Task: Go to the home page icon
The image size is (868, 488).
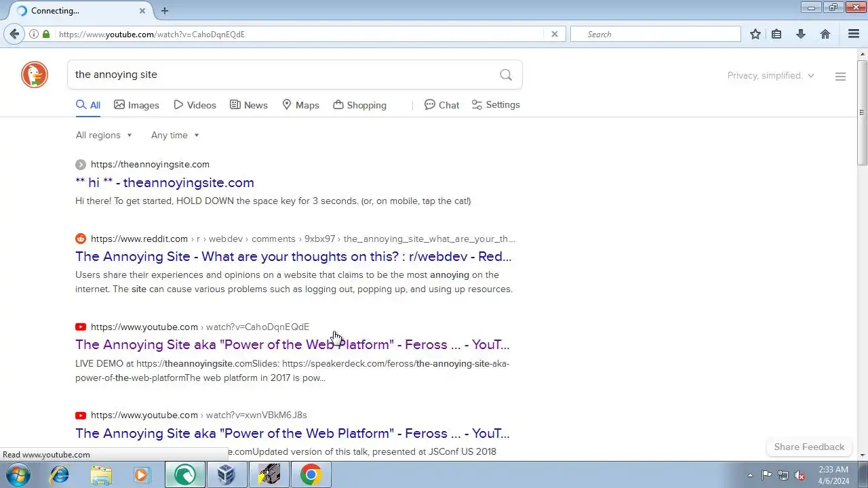Action: (x=825, y=34)
